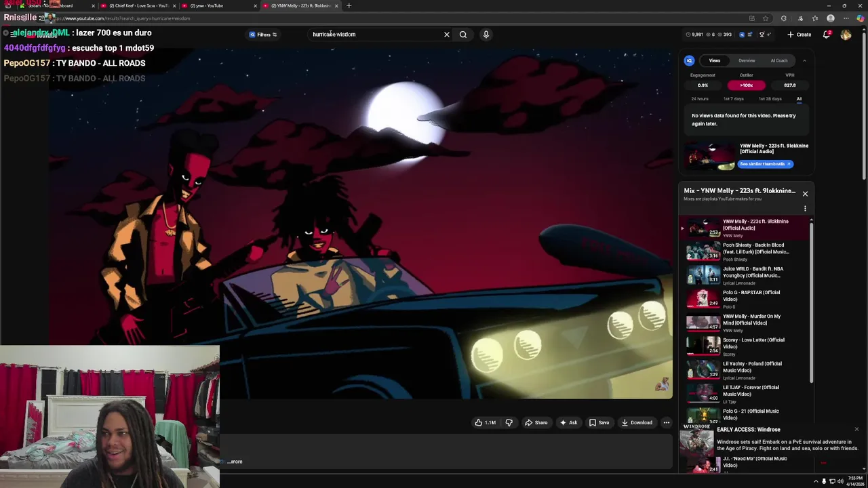
Task: Open the taskbar microphone icon
Action: pos(824,481)
